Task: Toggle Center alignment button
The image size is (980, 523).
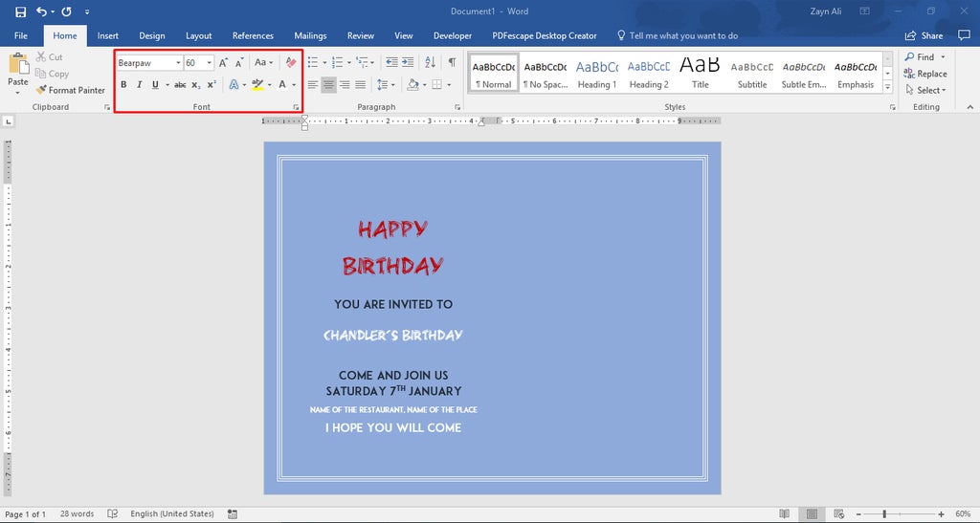Action: (x=328, y=85)
